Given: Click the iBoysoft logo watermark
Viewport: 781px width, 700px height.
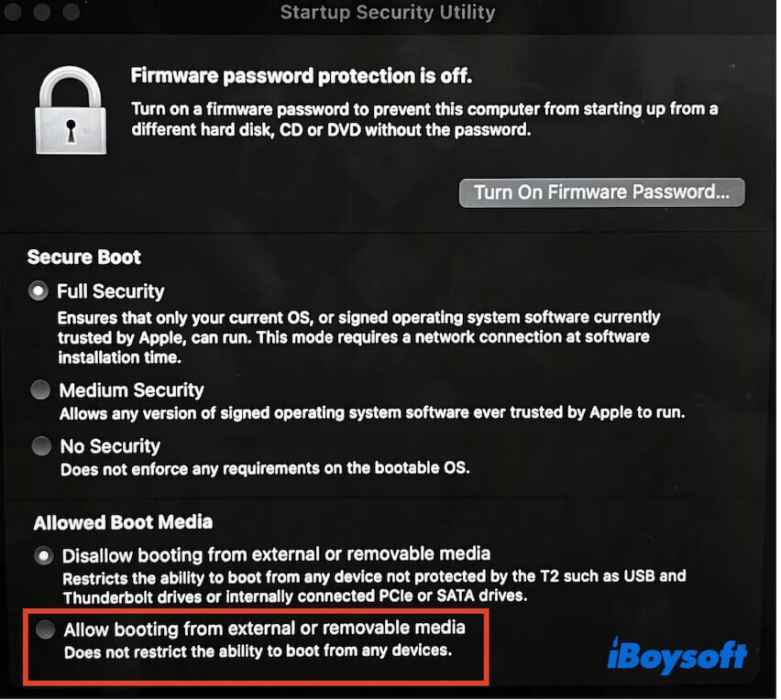Looking at the screenshot, I should [x=676, y=654].
